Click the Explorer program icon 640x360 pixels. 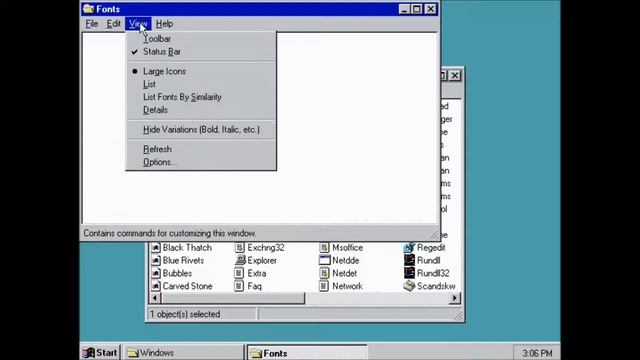240,260
